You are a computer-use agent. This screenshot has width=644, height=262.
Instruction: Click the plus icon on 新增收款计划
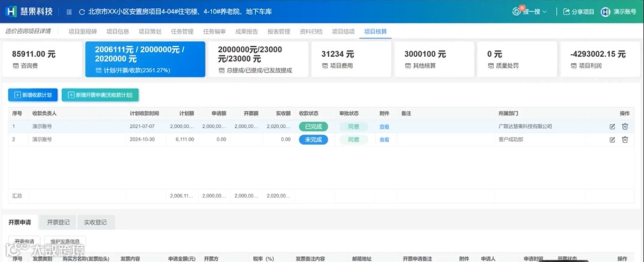pos(17,95)
